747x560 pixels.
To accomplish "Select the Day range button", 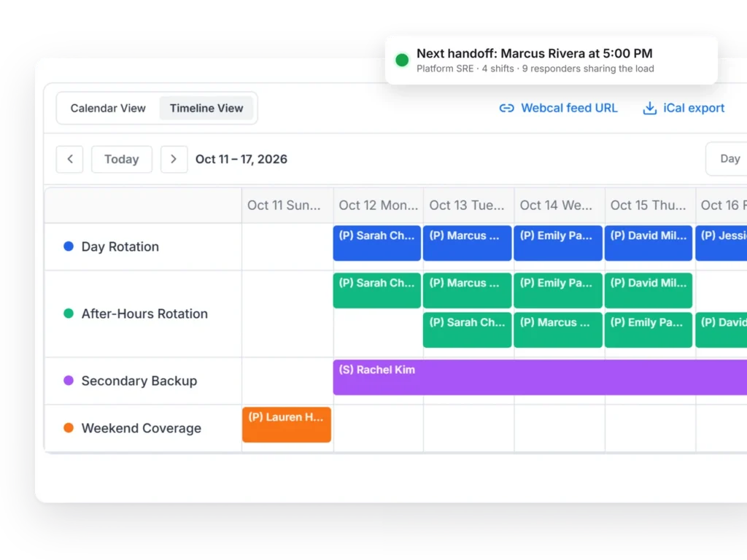I will pos(727,158).
